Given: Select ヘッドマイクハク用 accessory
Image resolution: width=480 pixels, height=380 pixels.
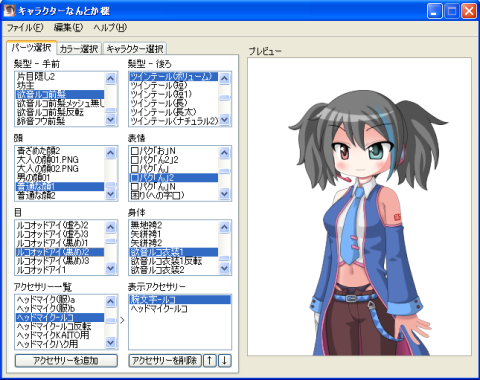Looking at the screenshot, I should tap(60, 344).
